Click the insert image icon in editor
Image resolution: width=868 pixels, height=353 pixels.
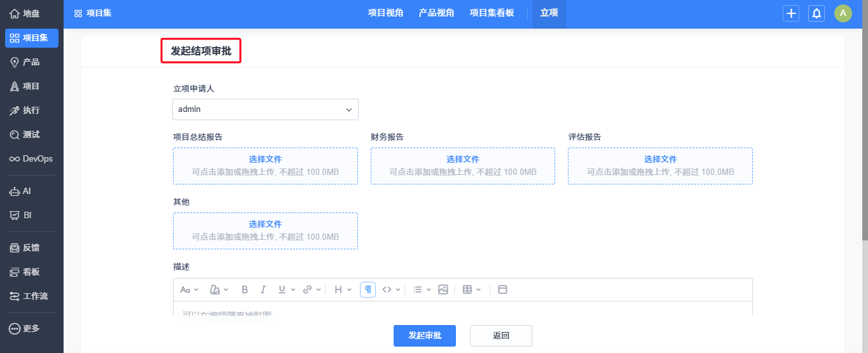click(443, 289)
